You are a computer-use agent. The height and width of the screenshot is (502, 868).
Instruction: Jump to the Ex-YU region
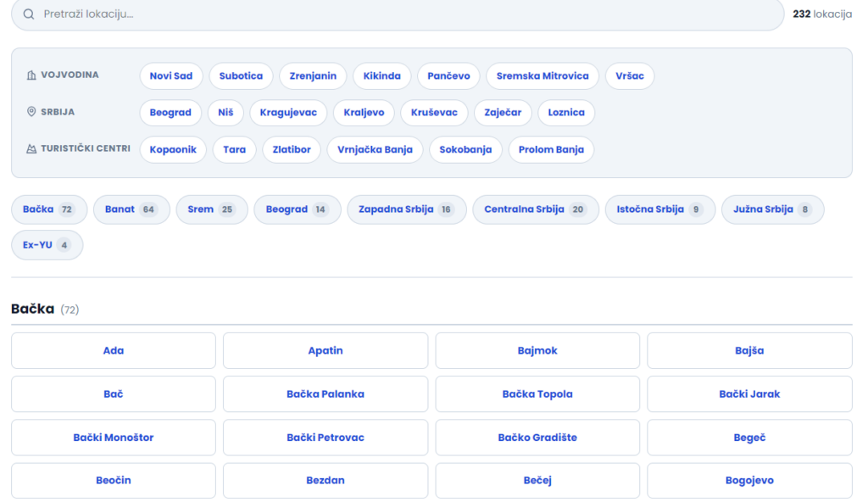(x=47, y=245)
